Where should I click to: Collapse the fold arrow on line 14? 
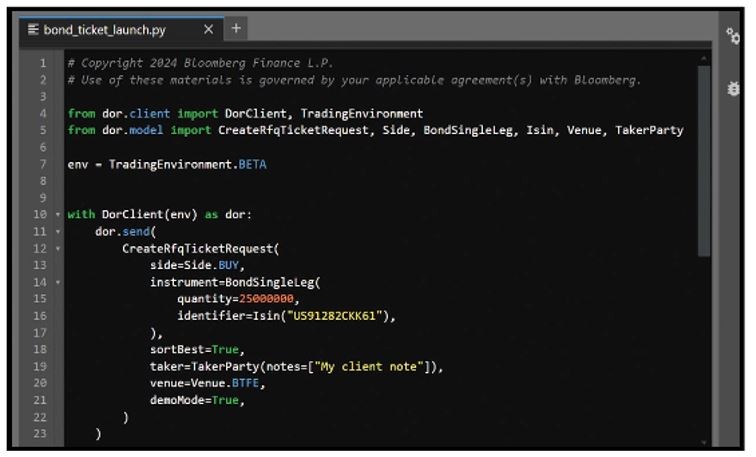coord(58,282)
